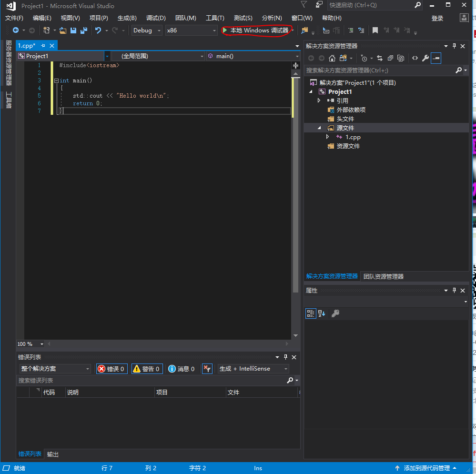Viewport: 476px width, 474px height.
Task: Click the Sync with Active Document icon
Action: point(379,58)
